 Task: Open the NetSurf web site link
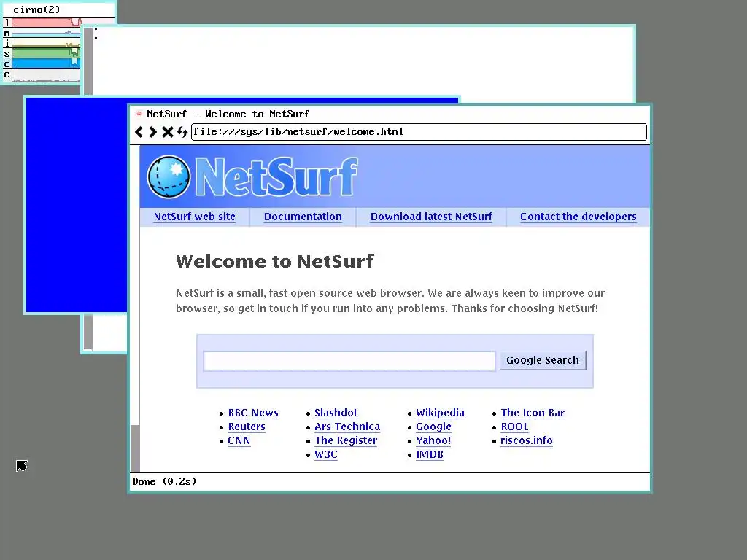(x=194, y=217)
